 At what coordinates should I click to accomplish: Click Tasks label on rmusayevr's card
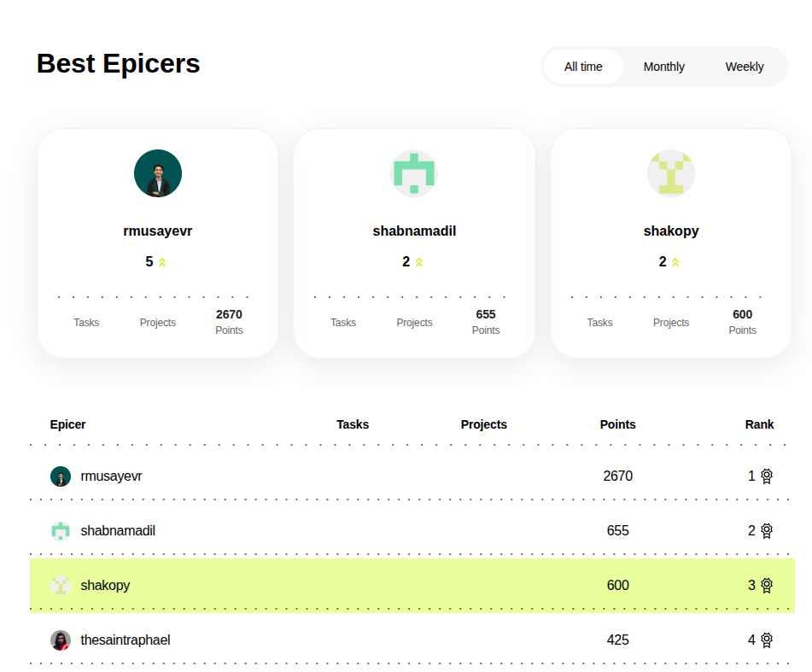pyautogui.click(x=86, y=323)
